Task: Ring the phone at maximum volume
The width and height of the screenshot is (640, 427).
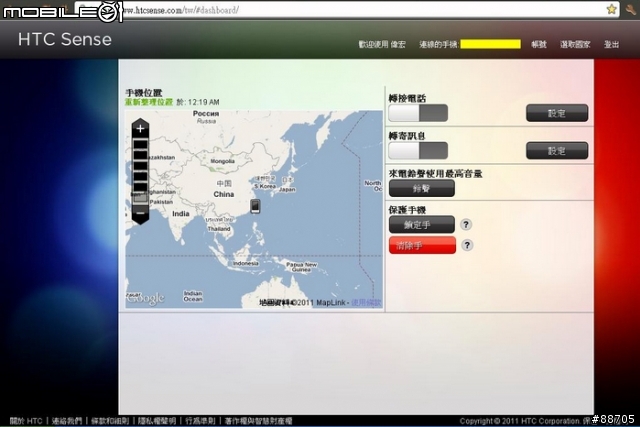Action: [x=422, y=188]
